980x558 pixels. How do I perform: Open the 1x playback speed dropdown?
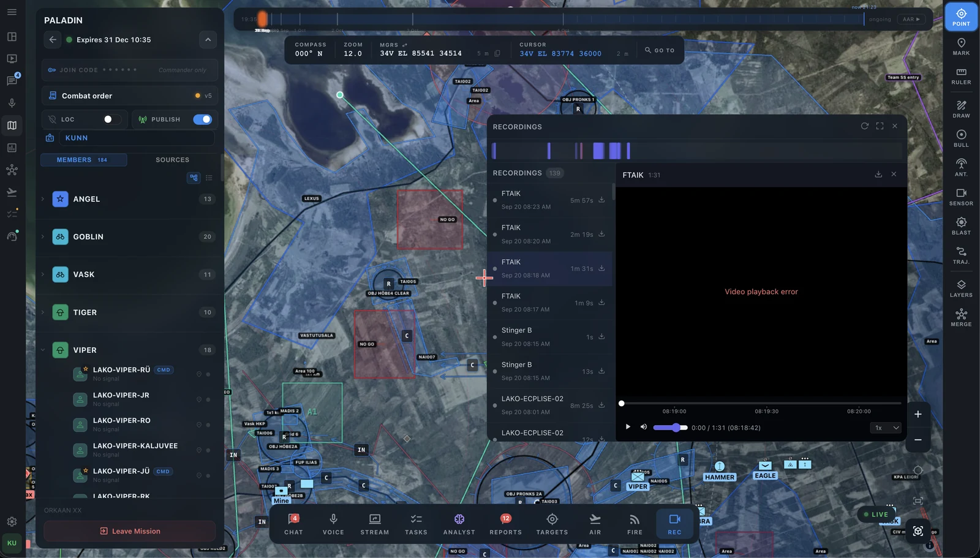tap(886, 428)
